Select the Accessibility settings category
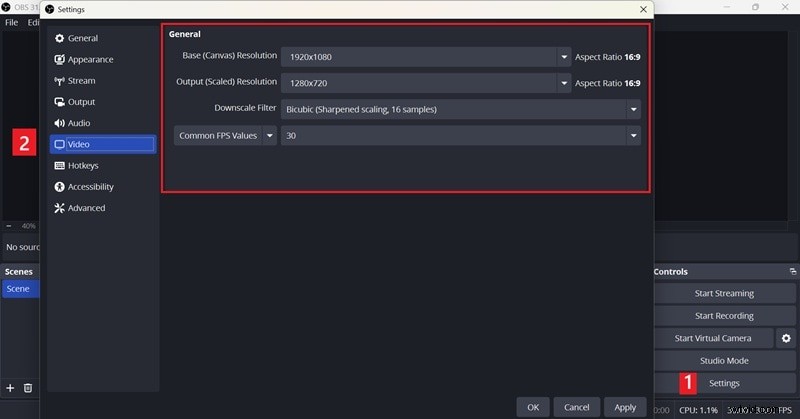 [90, 187]
